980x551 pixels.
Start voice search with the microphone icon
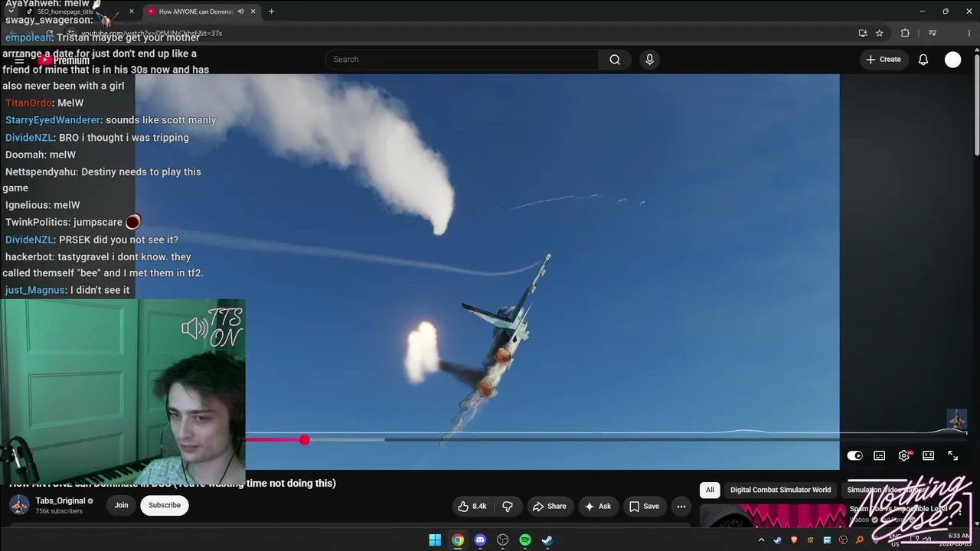coord(649,60)
